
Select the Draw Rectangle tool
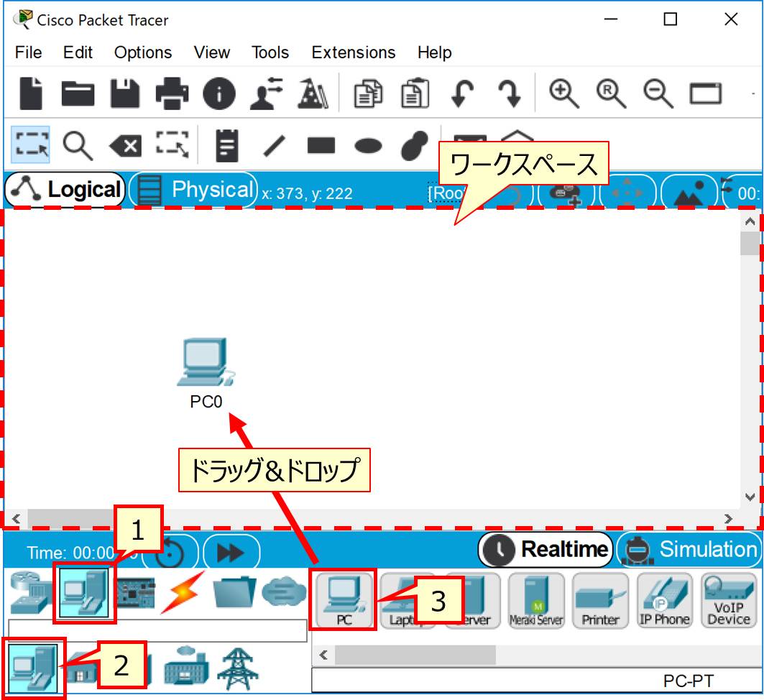pyautogui.click(x=321, y=146)
